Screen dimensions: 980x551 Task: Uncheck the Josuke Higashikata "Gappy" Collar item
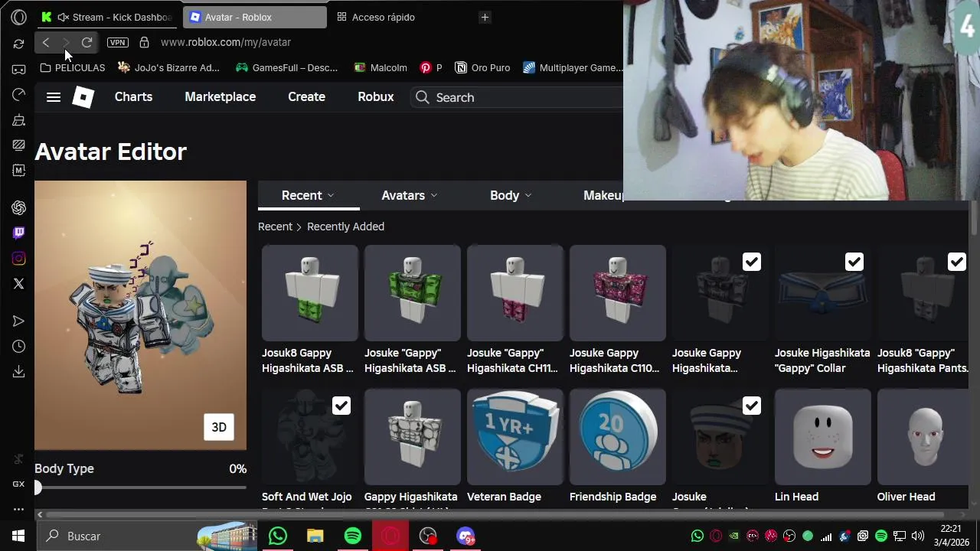tap(854, 262)
